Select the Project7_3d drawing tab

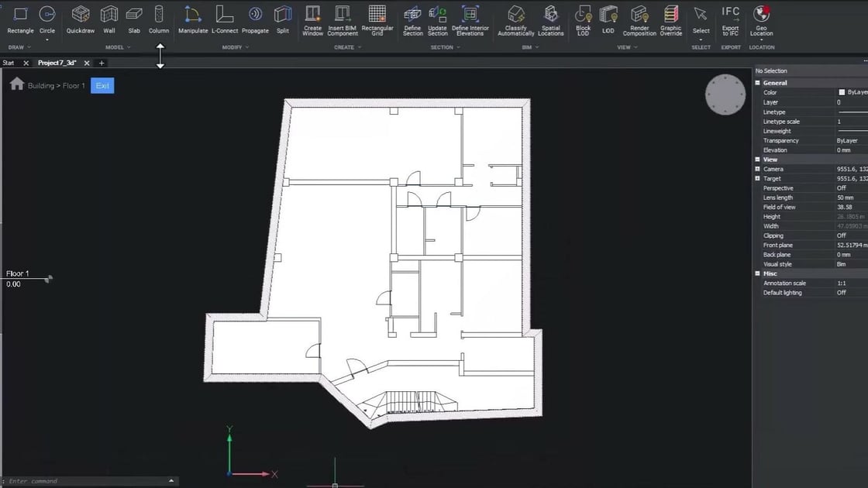coord(58,63)
